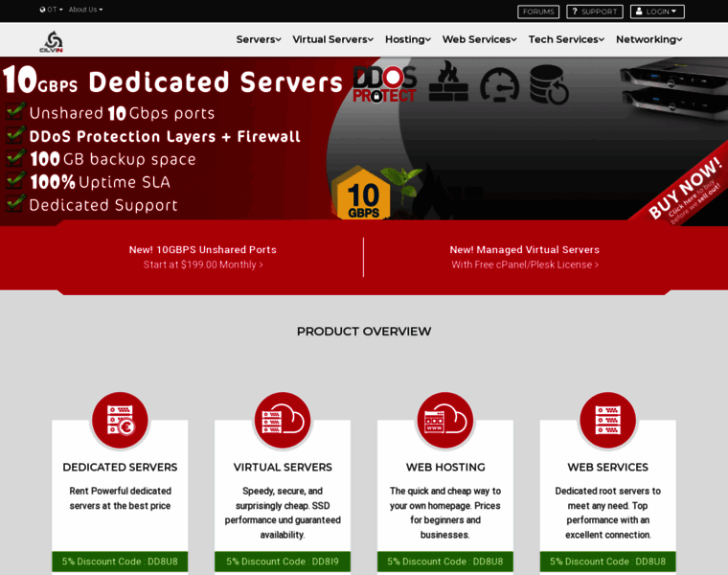Expand the About Us menu
This screenshot has height=575, width=728.
tap(85, 10)
